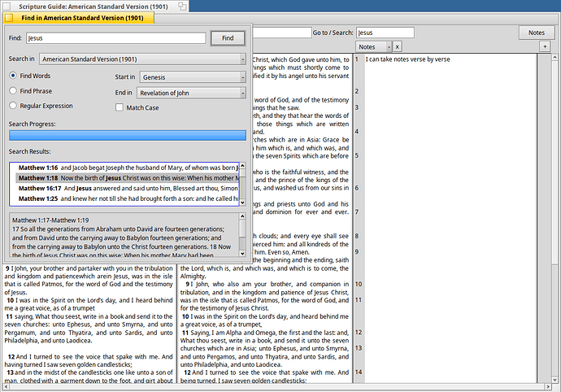The height and width of the screenshot is (392, 561).
Task: Click verse number 10 in the Notes pane
Action: pyautogui.click(x=358, y=284)
